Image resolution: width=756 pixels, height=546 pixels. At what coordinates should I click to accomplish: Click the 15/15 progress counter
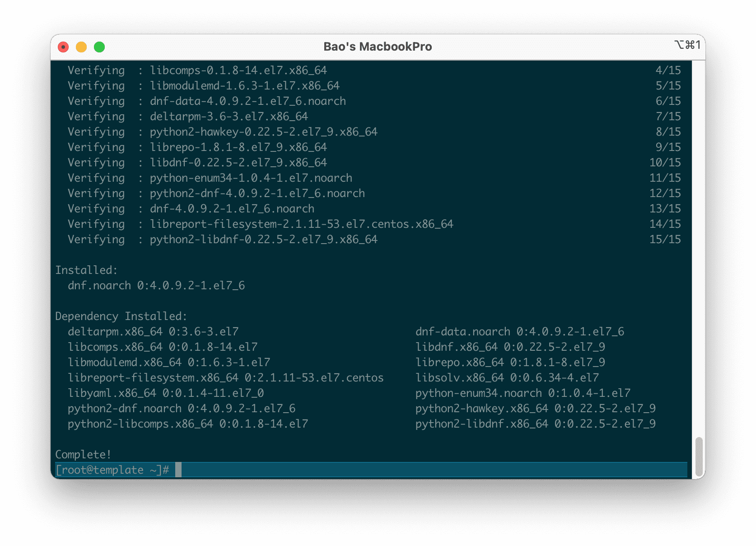666,239
